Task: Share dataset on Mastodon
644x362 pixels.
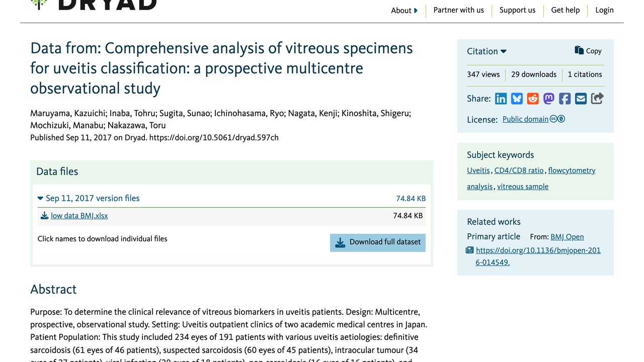Action: [x=549, y=99]
